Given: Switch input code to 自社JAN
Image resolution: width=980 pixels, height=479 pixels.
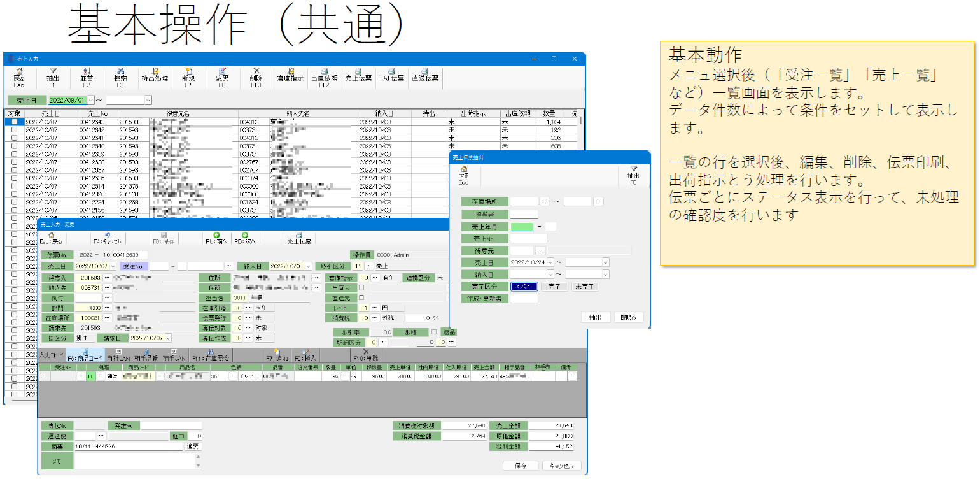Looking at the screenshot, I should [118, 355].
